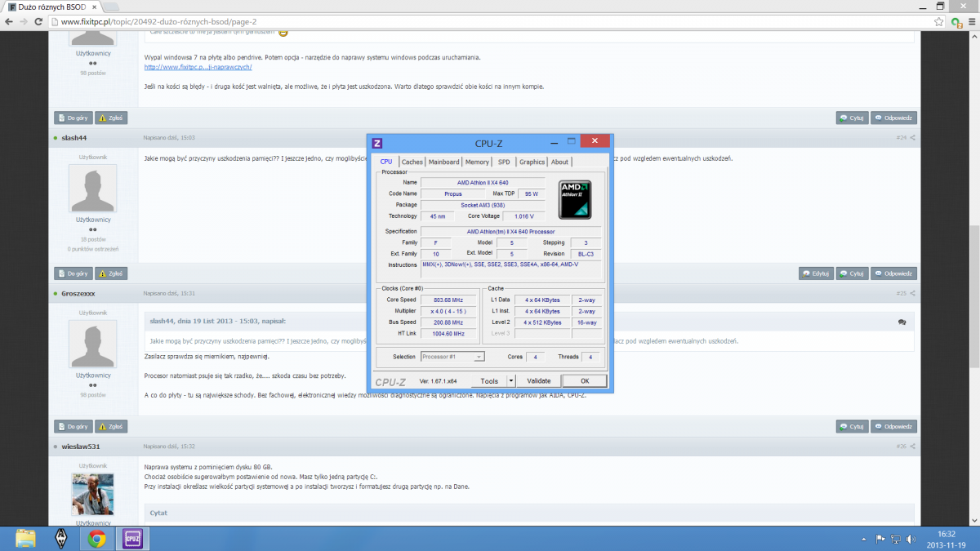The width and height of the screenshot is (980, 551).
Task: Share post #26 via its share icon
Action: [x=913, y=447]
